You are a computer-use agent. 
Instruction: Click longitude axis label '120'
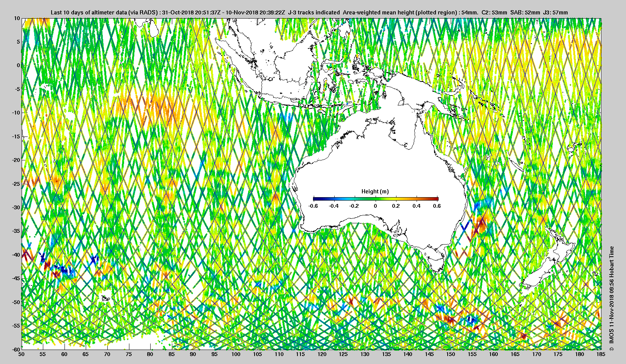(x=322, y=354)
